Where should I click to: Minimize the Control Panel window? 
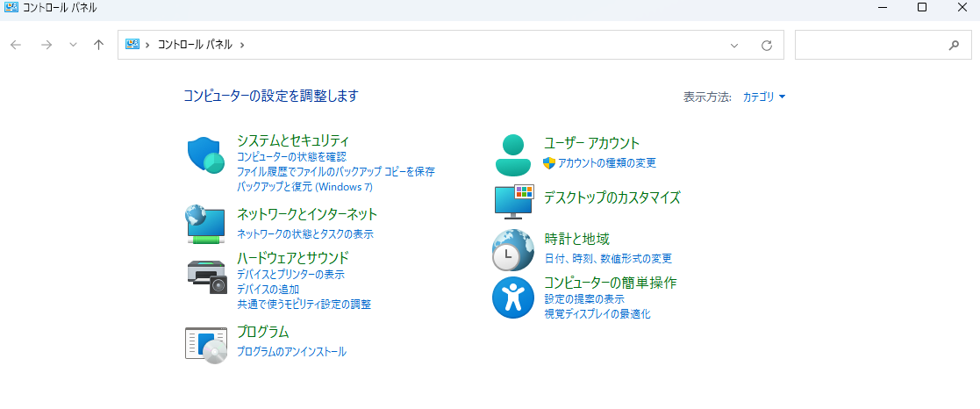coord(883,8)
